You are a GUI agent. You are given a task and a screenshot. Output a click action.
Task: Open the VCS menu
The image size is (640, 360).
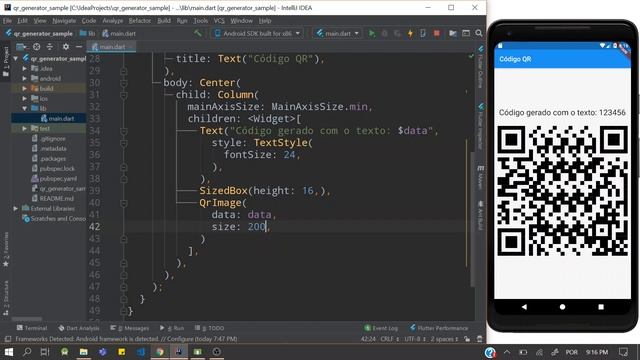[219, 21]
